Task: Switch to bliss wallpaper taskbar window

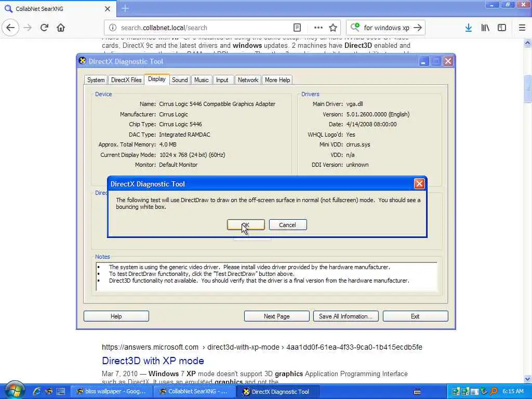Action: [x=111, y=391]
